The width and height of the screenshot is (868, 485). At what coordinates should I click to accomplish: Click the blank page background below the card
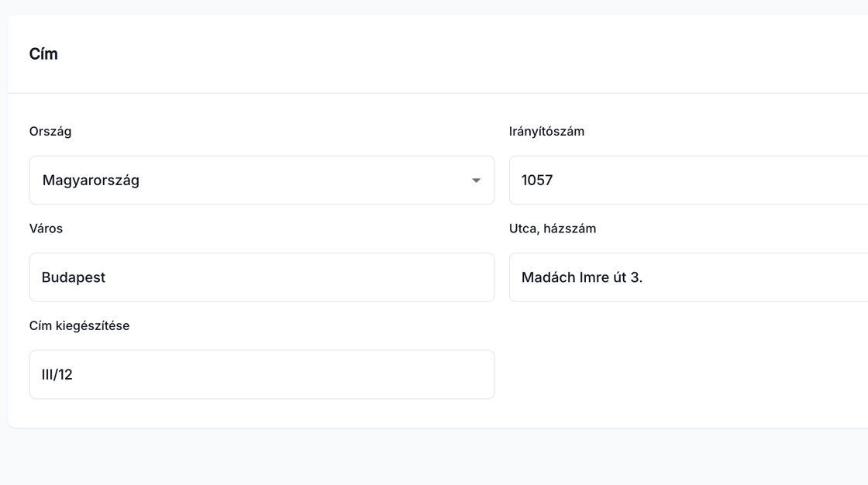coord(434,459)
